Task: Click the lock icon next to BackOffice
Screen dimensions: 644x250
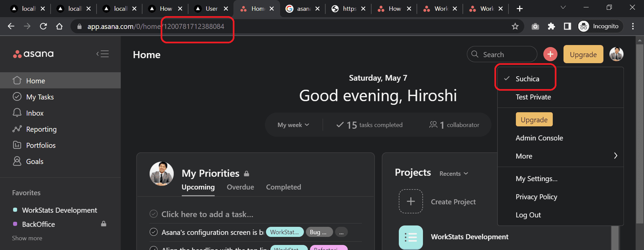Action: click(104, 224)
